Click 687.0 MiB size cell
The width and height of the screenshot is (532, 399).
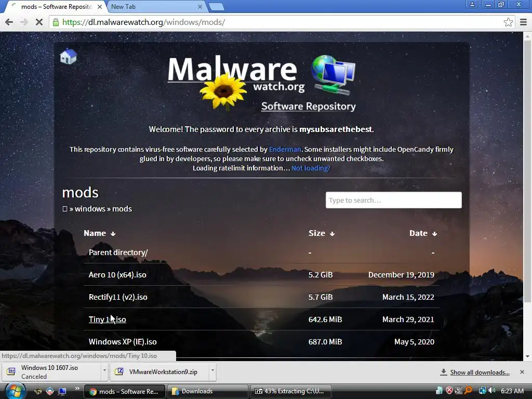point(325,342)
